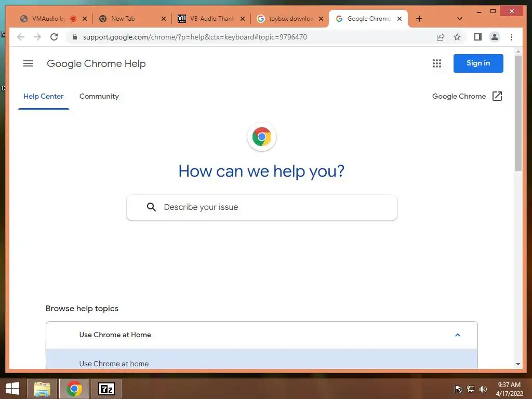532x399 pixels.
Task: Click the search magnifier icon
Action: pos(151,207)
